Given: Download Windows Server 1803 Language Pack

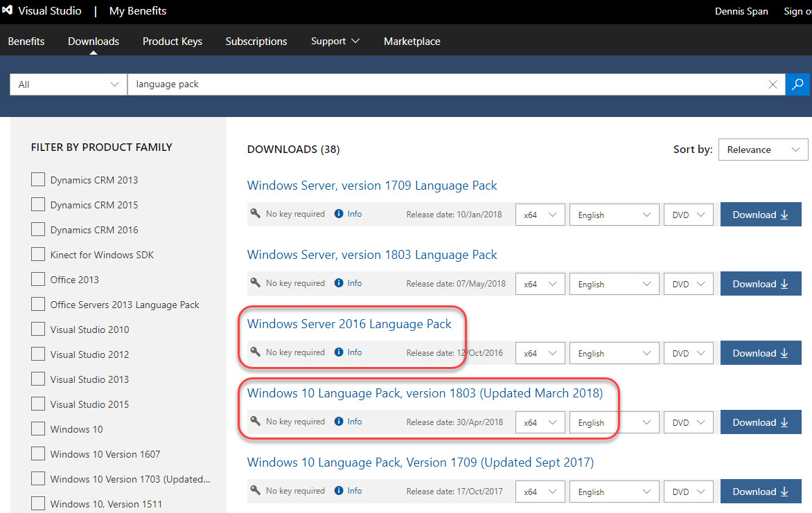Looking at the screenshot, I should 761,284.
